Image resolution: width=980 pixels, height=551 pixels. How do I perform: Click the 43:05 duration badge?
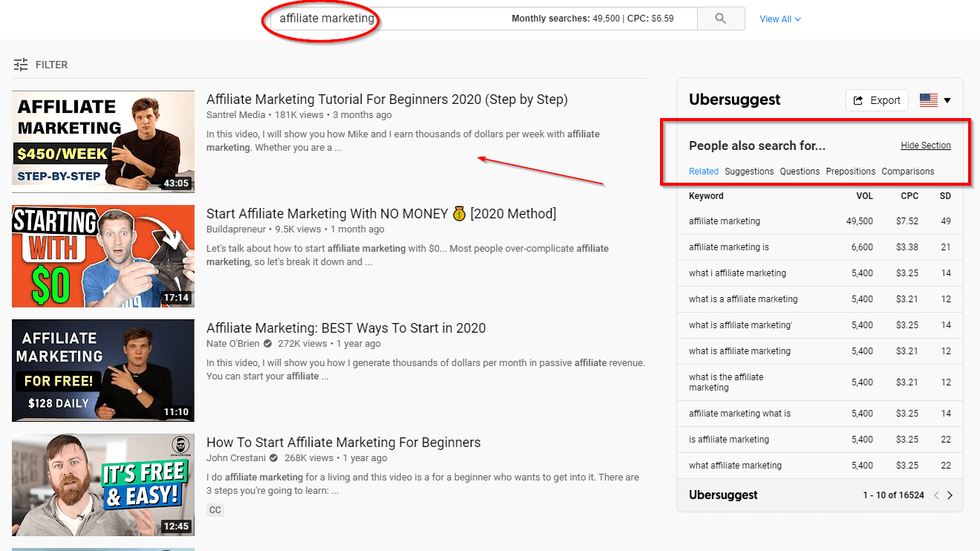(x=176, y=183)
